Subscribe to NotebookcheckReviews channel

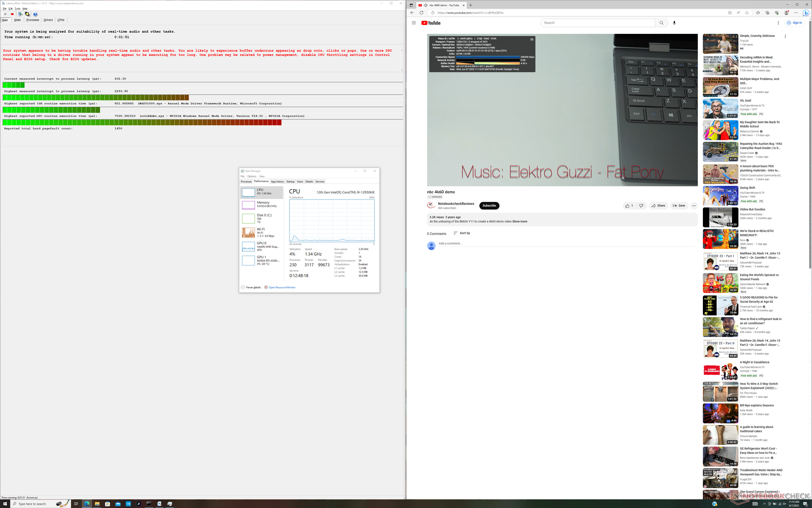point(489,206)
